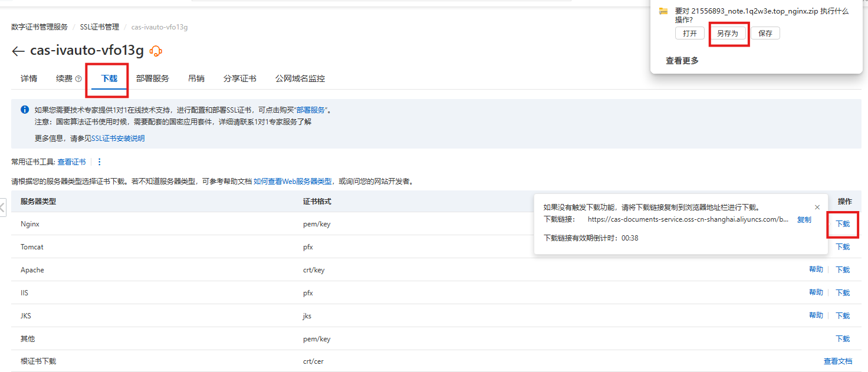The height and width of the screenshot is (372, 868).
Task: Click the question mark icon beside 续费
Action: (78, 79)
